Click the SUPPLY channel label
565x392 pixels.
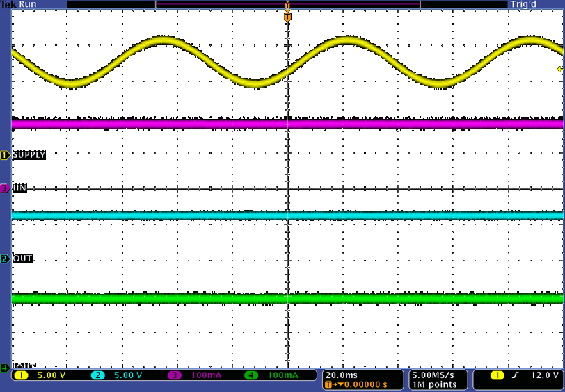[29, 155]
